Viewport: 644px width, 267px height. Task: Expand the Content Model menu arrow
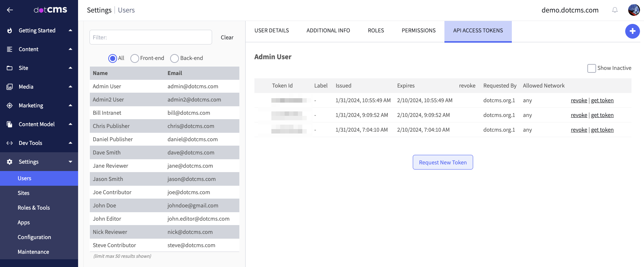pos(70,124)
